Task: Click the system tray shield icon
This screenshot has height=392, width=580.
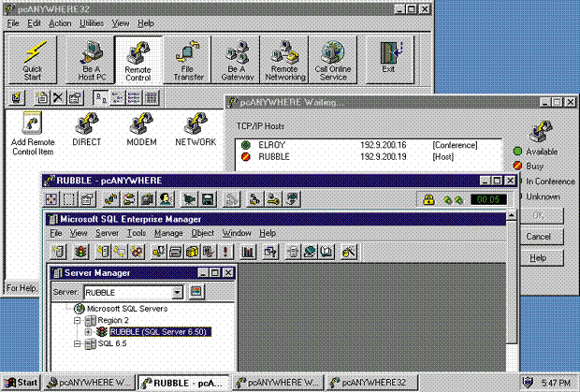Action: click(528, 382)
